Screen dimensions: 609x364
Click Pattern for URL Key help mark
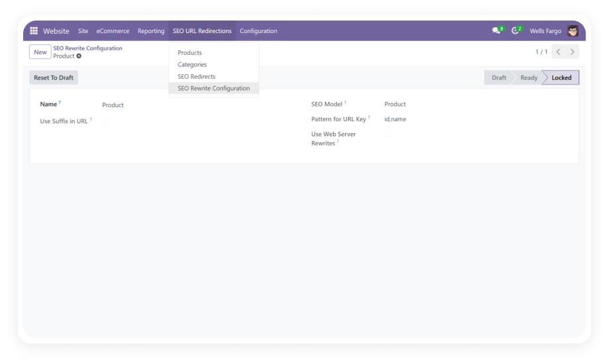[x=369, y=117]
